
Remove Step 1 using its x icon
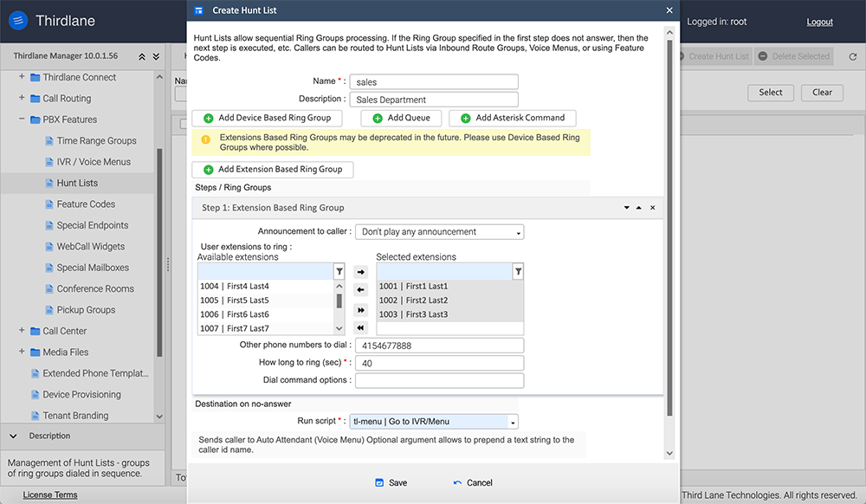point(653,208)
